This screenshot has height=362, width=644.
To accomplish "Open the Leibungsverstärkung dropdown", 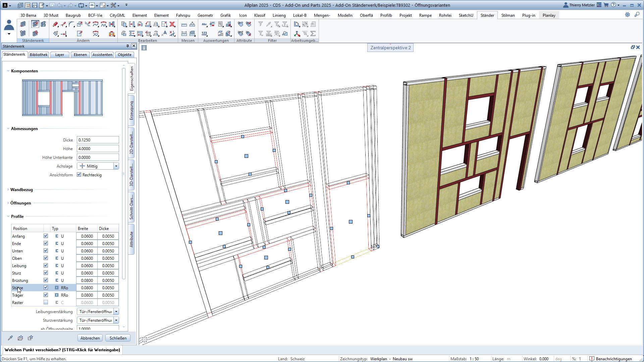I will [116, 312].
